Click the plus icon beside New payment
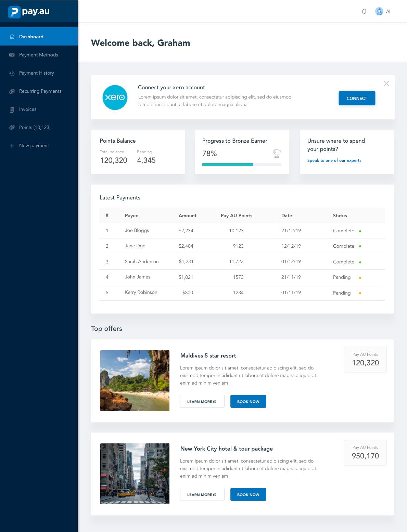The height and width of the screenshot is (532, 407). click(12, 146)
